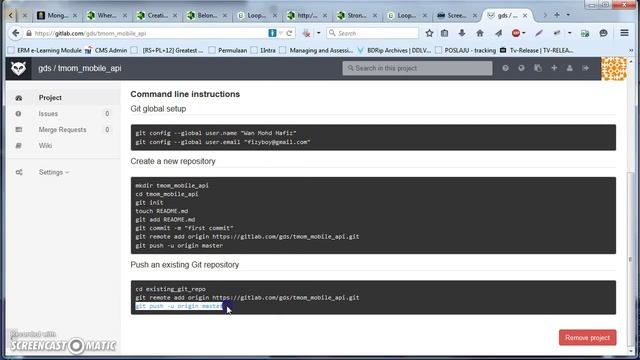Screen dimensions: 640x360
Task: Reload the page from address bar
Action: (x=289, y=33)
